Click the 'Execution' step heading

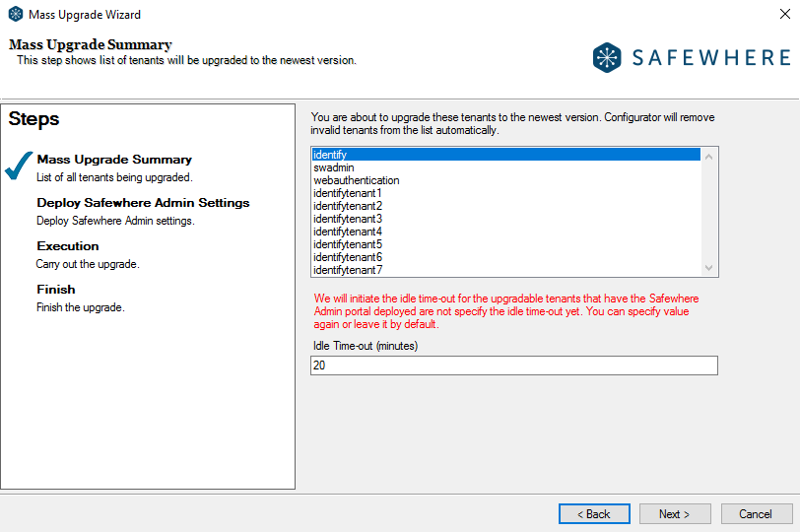(68, 246)
